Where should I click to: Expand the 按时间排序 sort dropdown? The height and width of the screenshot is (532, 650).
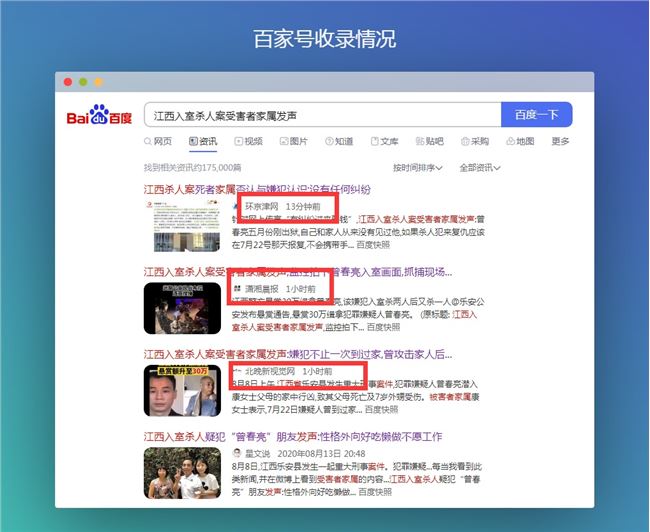[x=417, y=168]
